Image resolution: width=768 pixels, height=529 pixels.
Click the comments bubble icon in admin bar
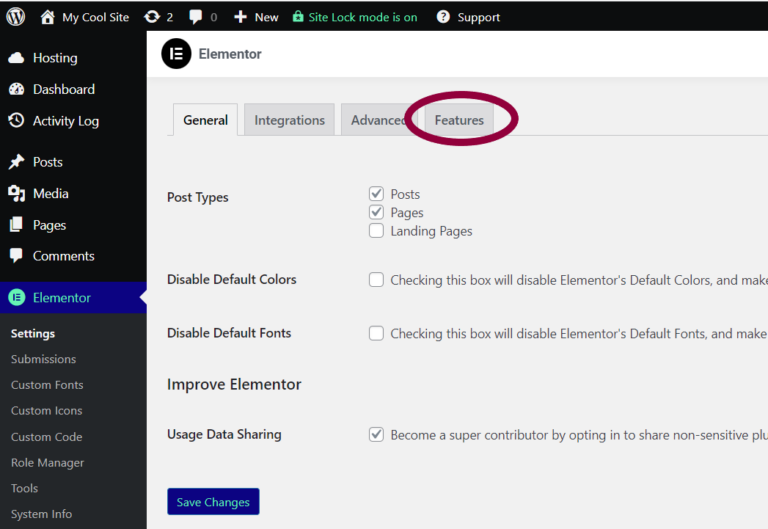194,17
